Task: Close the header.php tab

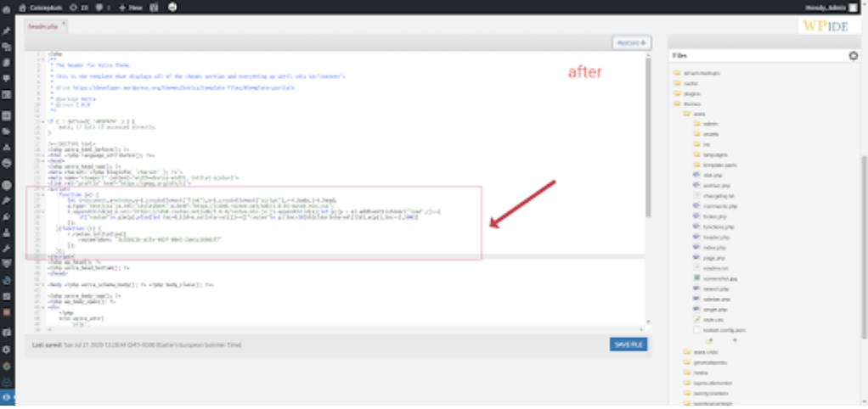Action: tap(64, 23)
